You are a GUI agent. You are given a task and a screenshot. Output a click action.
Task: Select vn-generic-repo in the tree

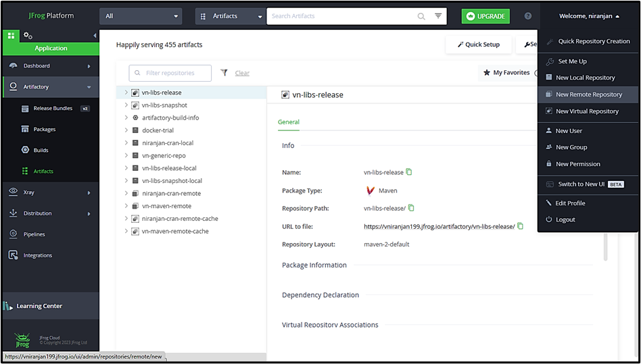pos(164,155)
